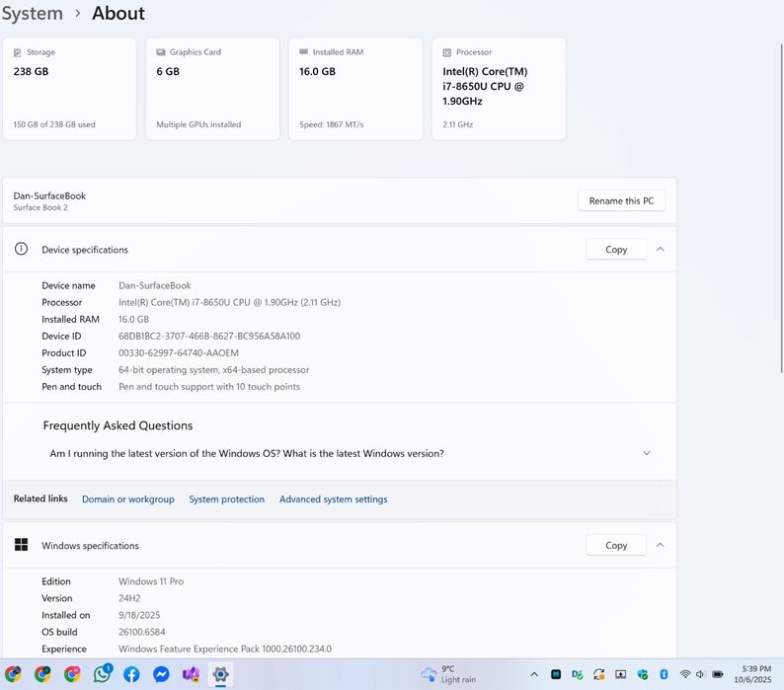Click 'Speed: 1867 MT/s' text
This screenshot has width=784, height=690.
332,124
